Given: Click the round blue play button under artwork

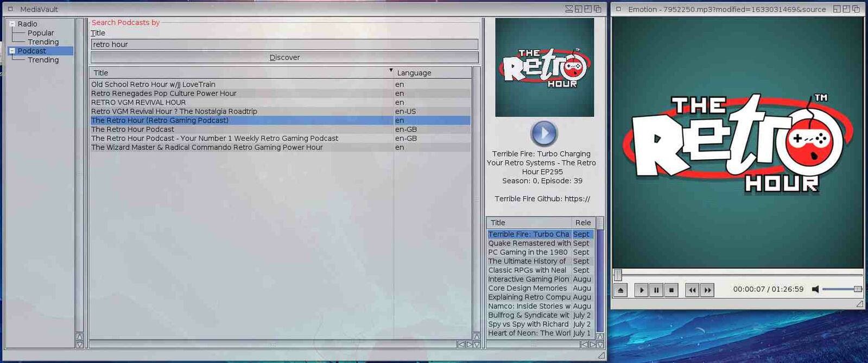Looking at the screenshot, I should (544, 133).
